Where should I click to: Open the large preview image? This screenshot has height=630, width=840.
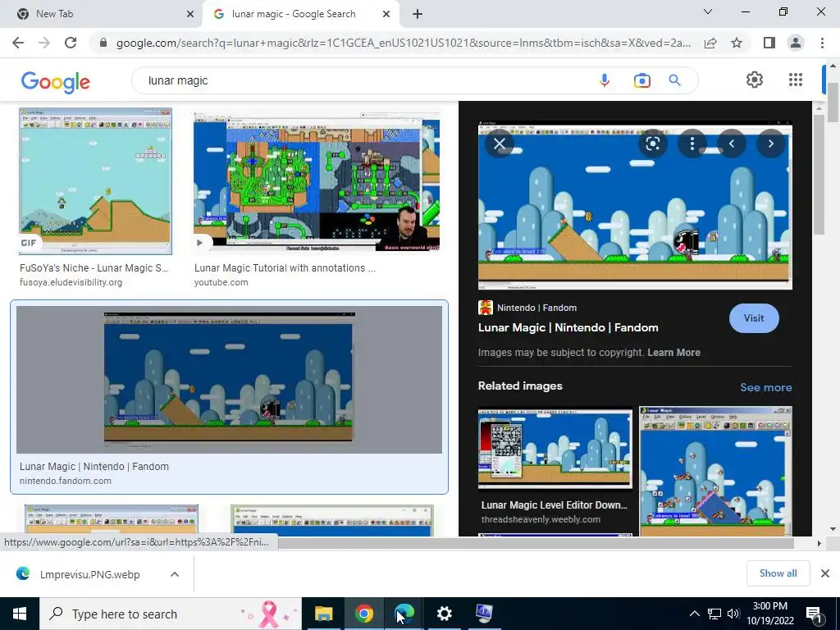[635, 206]
